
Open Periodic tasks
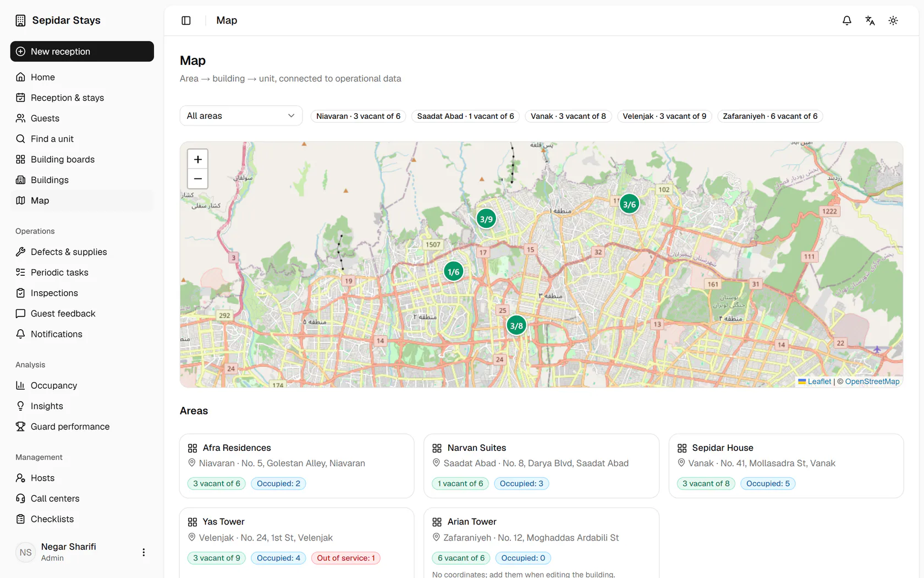(x=82, y=272)
